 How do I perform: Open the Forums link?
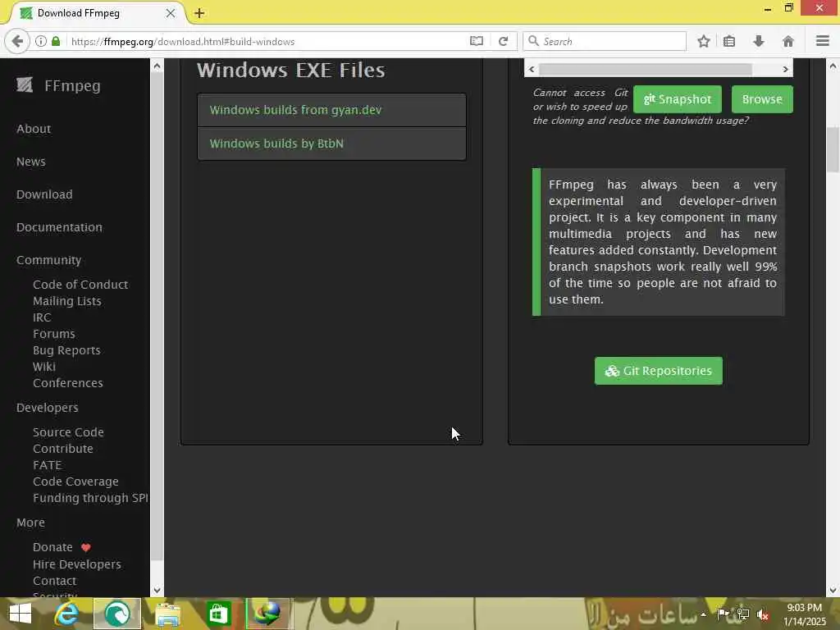coord(54,334)
